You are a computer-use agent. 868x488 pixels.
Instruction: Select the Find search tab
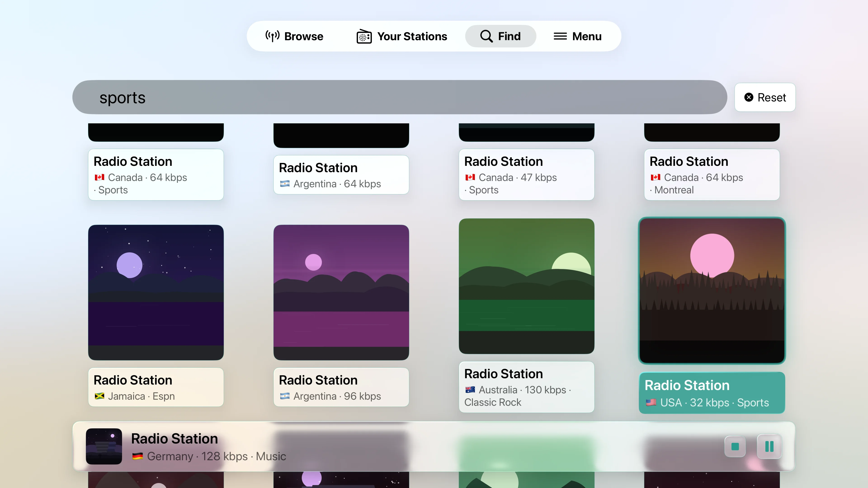500,36
